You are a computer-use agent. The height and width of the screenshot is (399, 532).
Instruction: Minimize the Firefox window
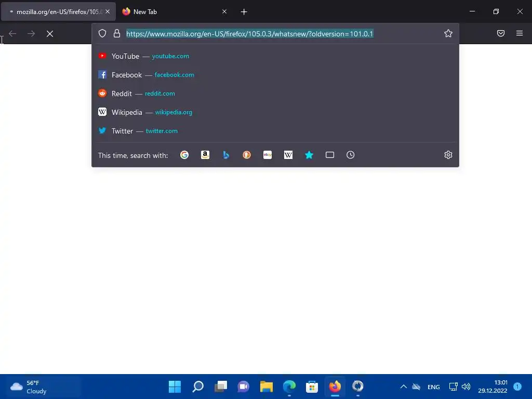472,11
